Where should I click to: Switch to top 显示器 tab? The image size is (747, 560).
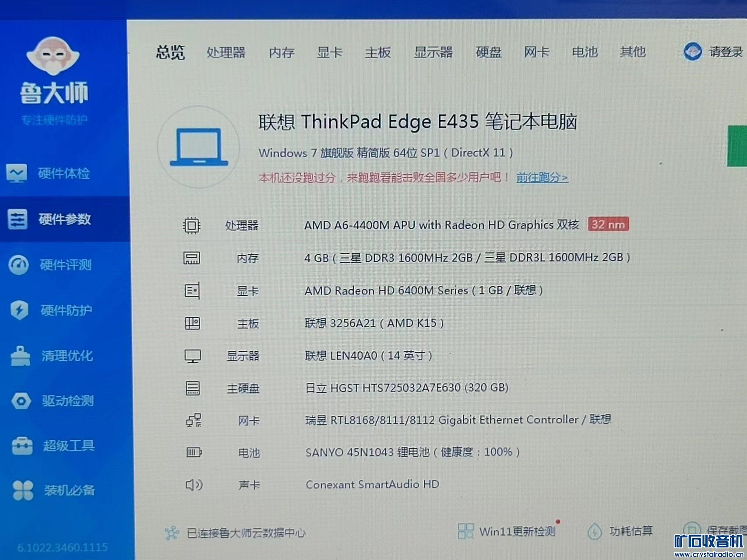click(433, 52)
